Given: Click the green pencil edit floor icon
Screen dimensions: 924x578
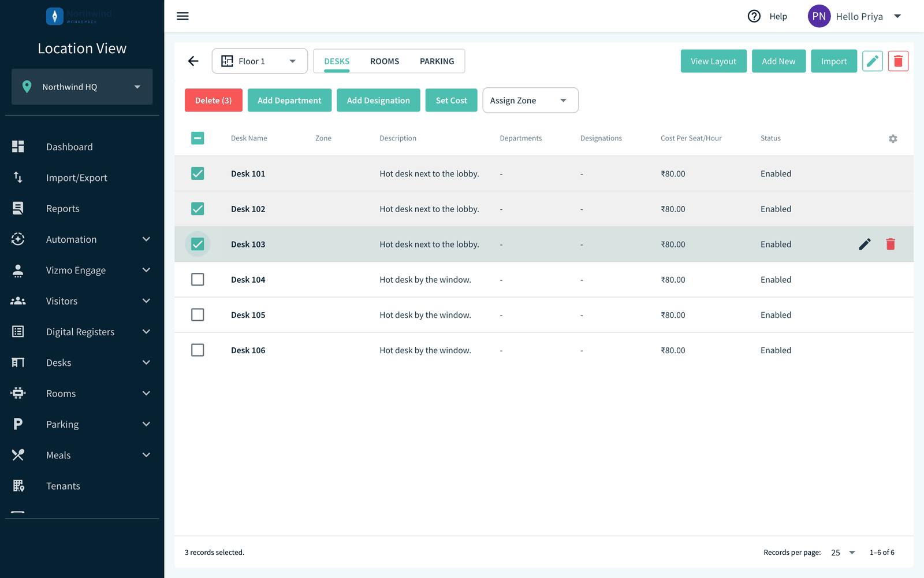Looking at the screenshot, I should pyautogui.click(x=872, y=61).
